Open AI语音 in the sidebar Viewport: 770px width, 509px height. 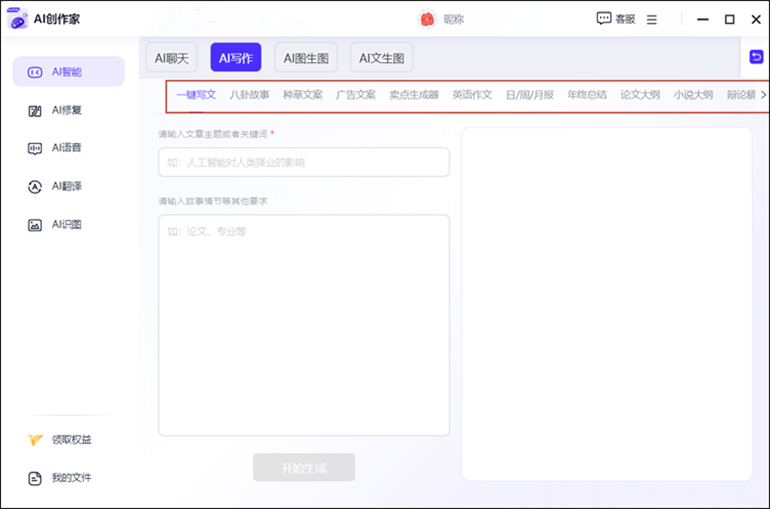coord(67,148)
